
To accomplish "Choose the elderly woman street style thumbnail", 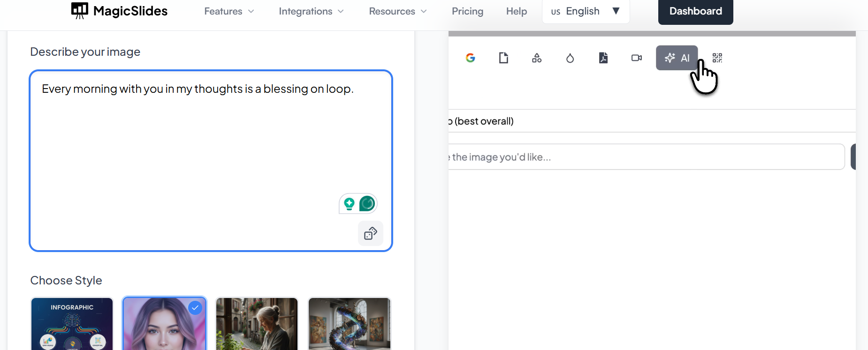I will (257, 324).
